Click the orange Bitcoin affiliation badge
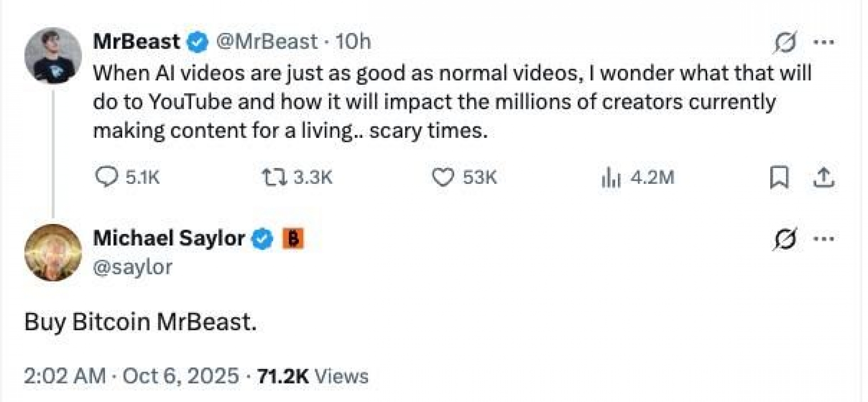The image size is (868, 402). point(293,239)
